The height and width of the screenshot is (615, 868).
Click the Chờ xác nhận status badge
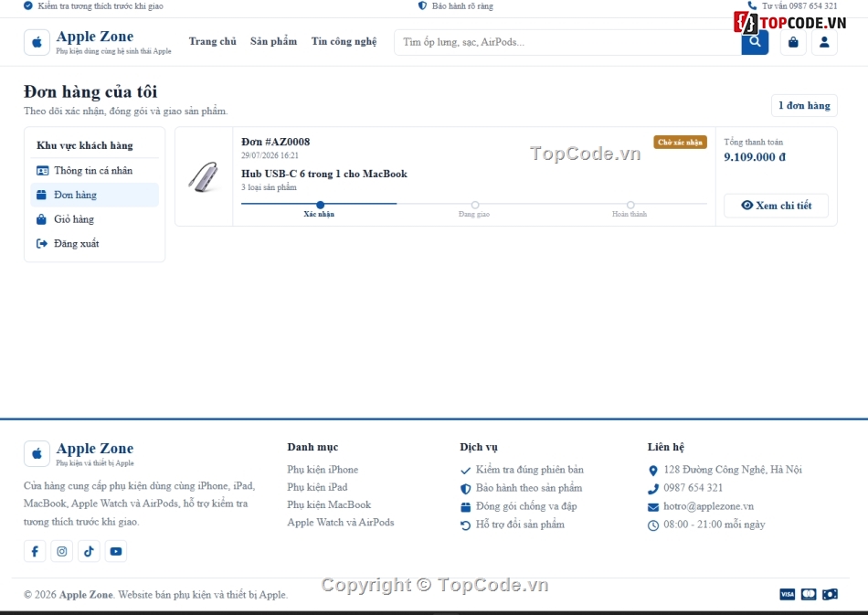(x=681, y=143)
